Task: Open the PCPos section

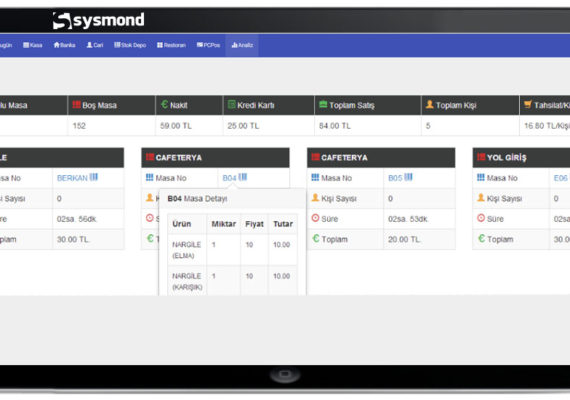Action: (208, 45)
